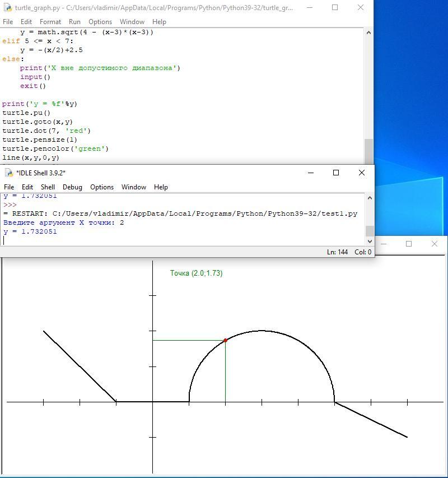This screenshot has height=478, width=448.
Task: Maximize the turtle graphics window
Action: [409, 244]
